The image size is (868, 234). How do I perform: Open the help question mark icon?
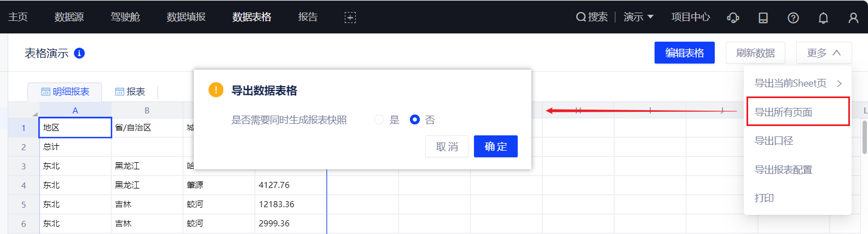tap(793, 18)
